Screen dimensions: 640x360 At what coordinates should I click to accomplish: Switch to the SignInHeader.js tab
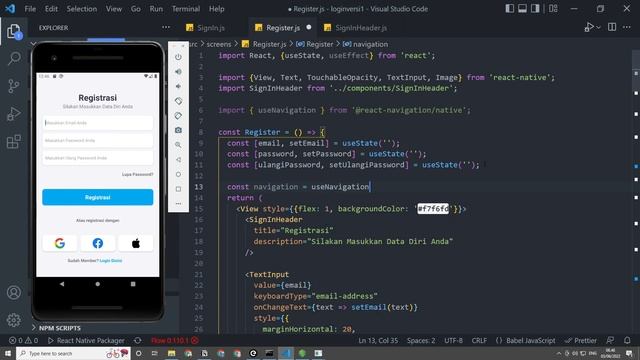coord(361,28)
